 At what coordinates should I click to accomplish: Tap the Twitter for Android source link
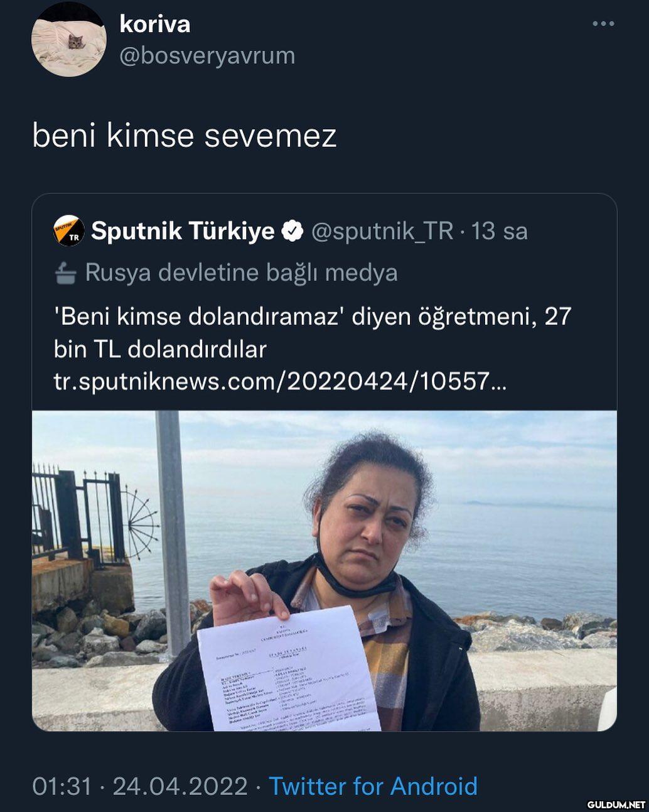tap(373, 786)
